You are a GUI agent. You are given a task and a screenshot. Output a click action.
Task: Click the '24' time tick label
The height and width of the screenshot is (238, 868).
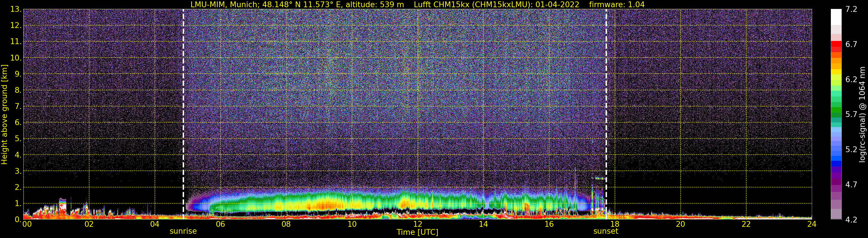[x=812, y=224]
